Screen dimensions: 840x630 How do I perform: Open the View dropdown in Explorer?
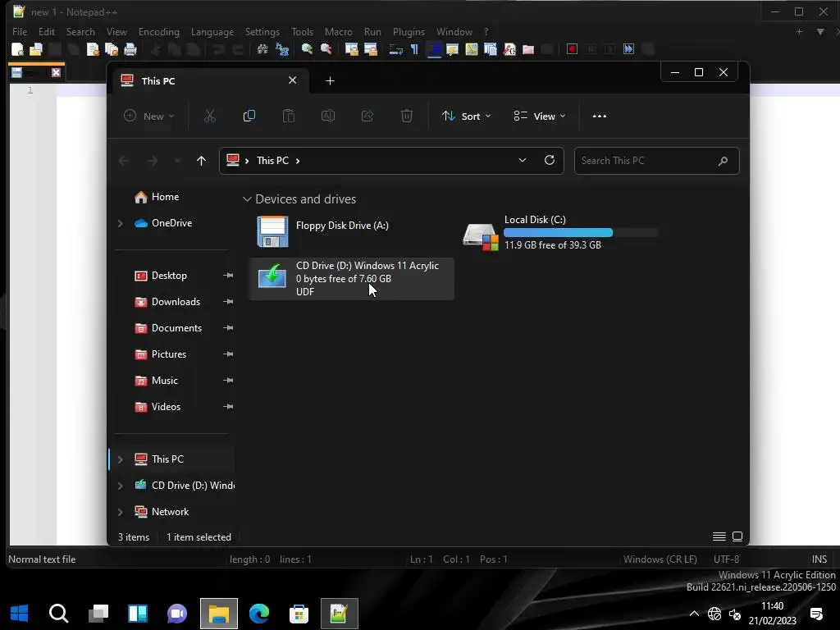(x=540, y=116)
